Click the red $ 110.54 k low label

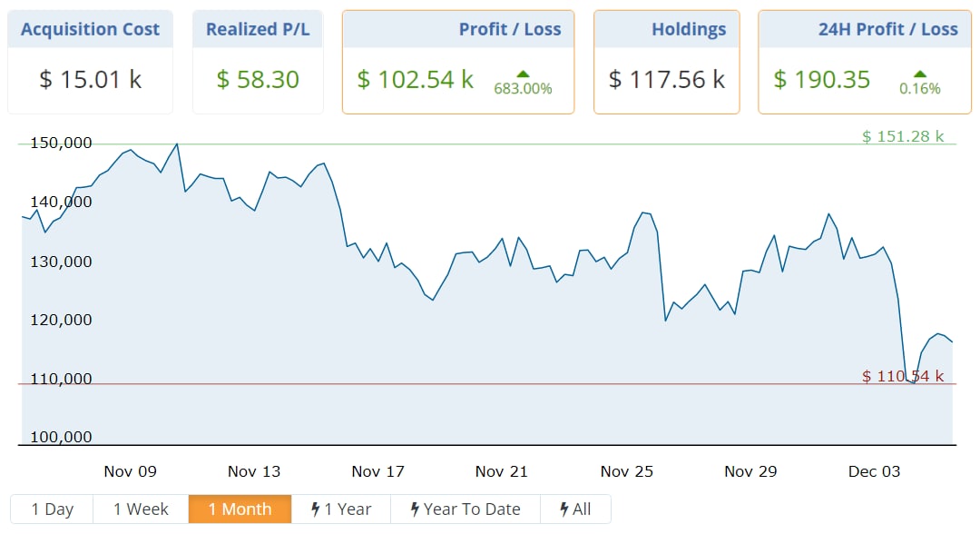[x=903, y=376]
